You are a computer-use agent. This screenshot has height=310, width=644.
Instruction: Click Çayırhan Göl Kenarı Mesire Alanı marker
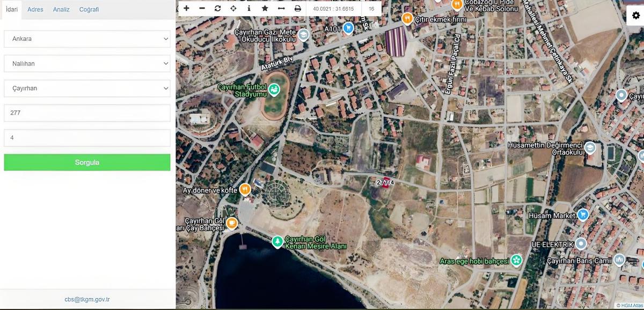point(277,242)
